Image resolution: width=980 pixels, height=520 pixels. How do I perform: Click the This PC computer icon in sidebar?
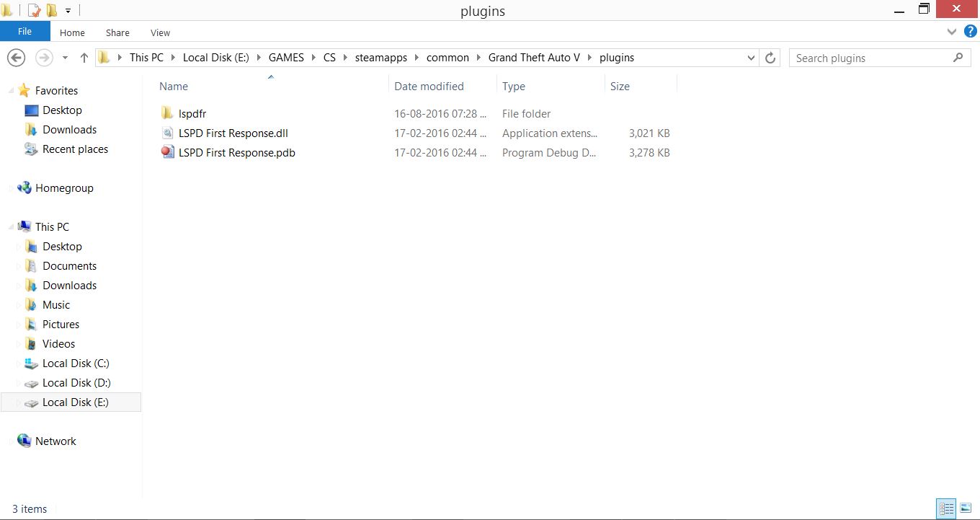coord(24,226)
